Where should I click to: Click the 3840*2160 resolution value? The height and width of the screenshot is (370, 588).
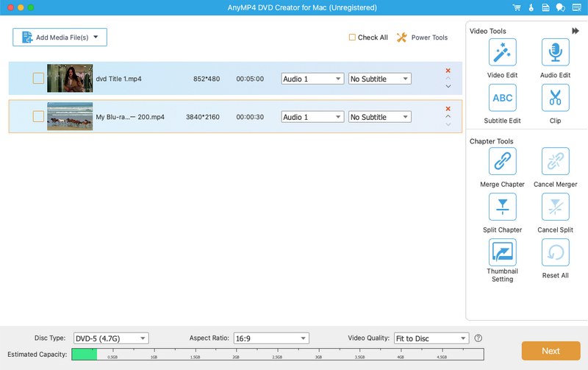(203, 117)
